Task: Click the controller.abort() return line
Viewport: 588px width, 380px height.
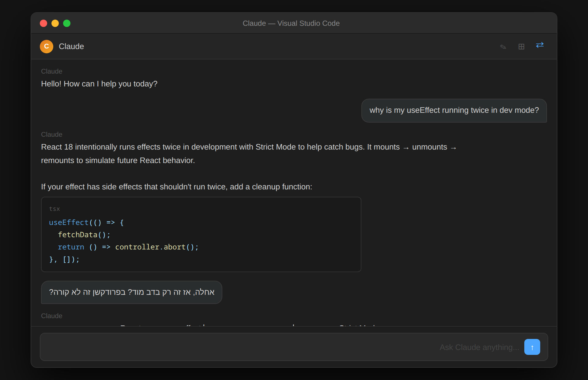Action: (x=128, y=247)
